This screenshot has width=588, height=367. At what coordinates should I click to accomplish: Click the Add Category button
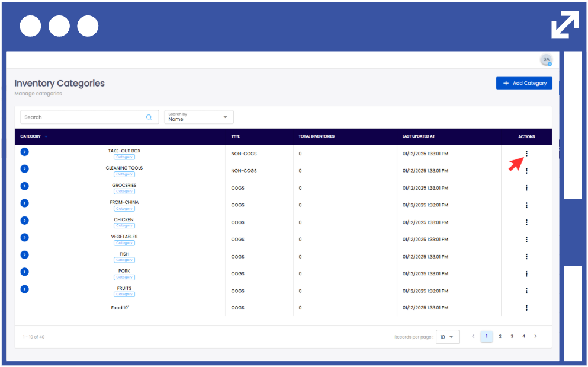[x=524, y=84]
